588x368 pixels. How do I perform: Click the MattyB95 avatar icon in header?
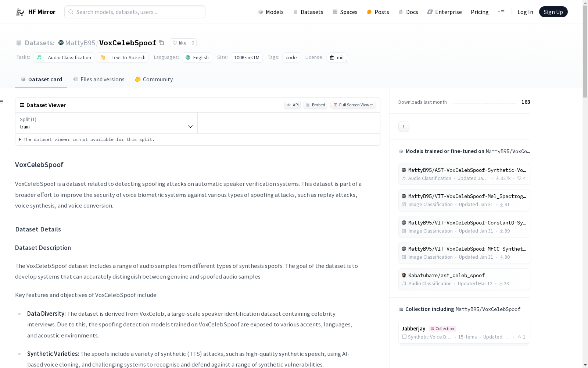click(x=61, y=43)
